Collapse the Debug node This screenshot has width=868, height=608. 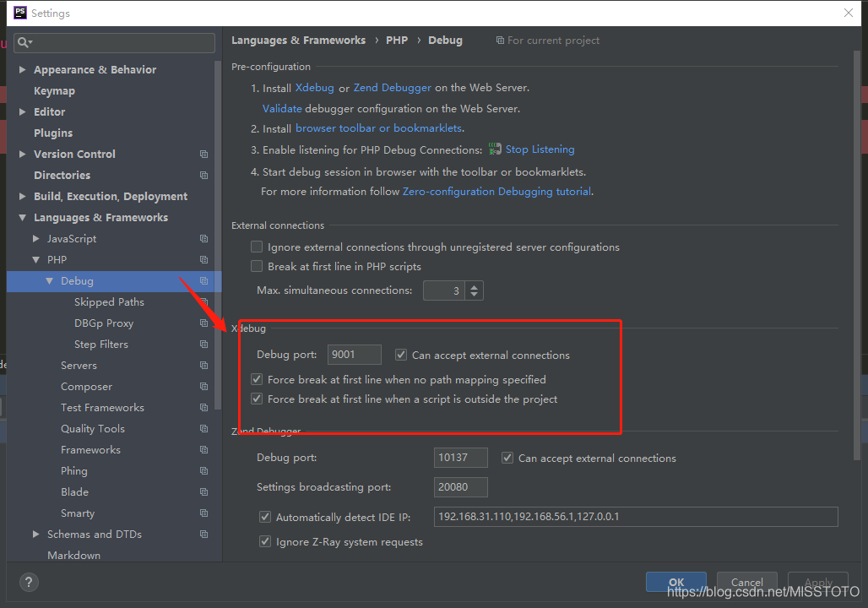coord(49,280)
